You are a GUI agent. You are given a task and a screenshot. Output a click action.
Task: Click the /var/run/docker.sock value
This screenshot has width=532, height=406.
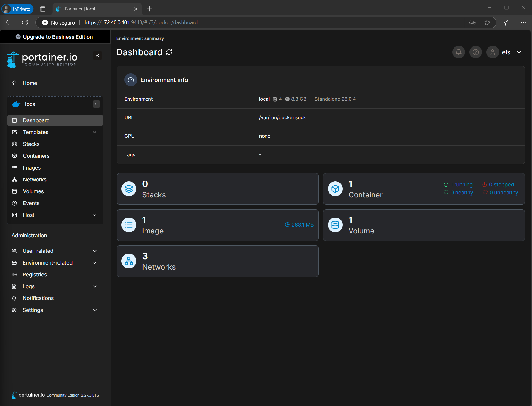point(282,117)
